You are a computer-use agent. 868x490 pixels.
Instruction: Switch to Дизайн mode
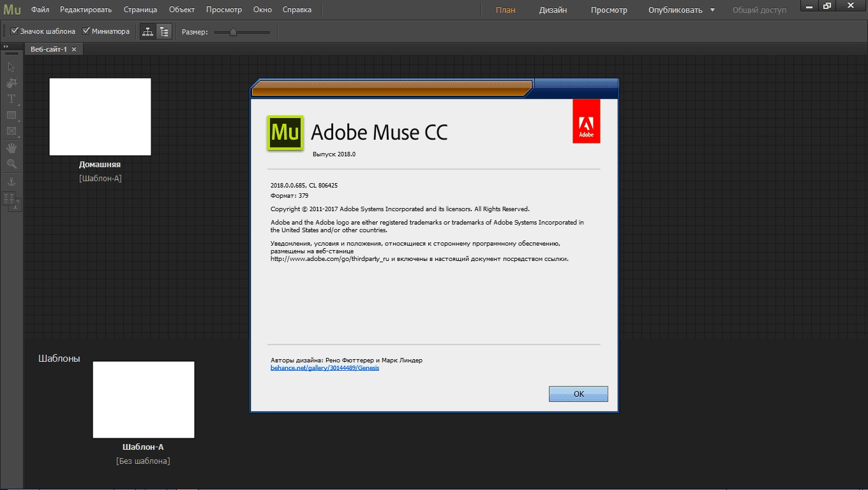pyautogui.click(x=553, y=10)
